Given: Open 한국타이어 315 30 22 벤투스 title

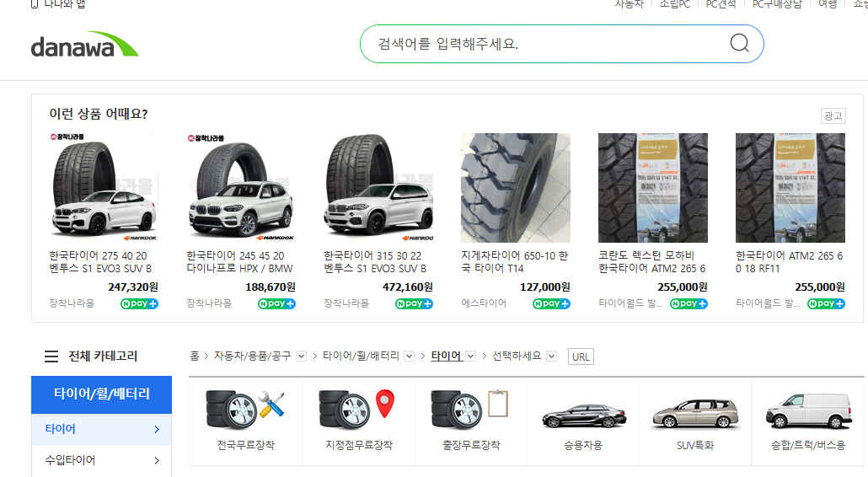Looking at the screenshot, I should (375, 262).
